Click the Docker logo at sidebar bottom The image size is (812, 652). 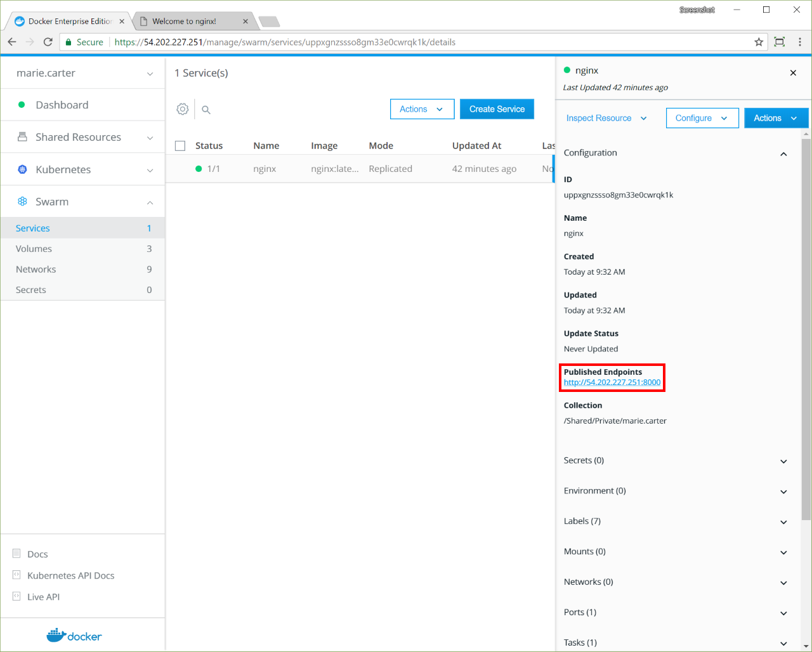(74, 636)
